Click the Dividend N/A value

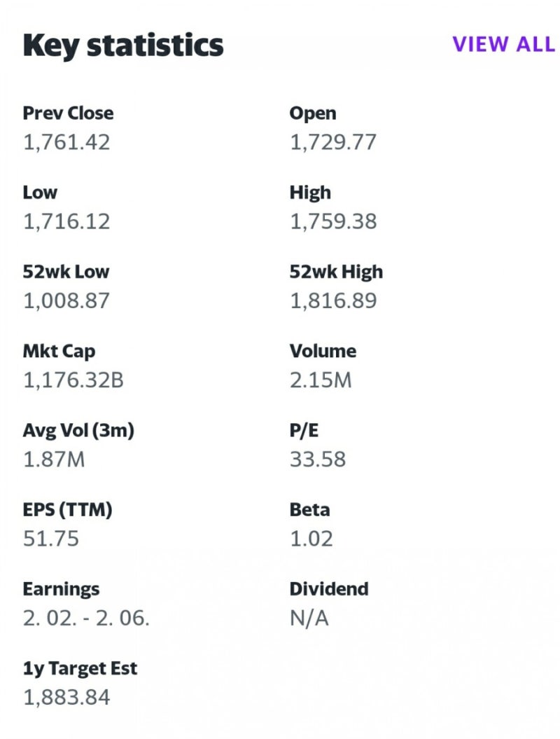tap(309, 618)
